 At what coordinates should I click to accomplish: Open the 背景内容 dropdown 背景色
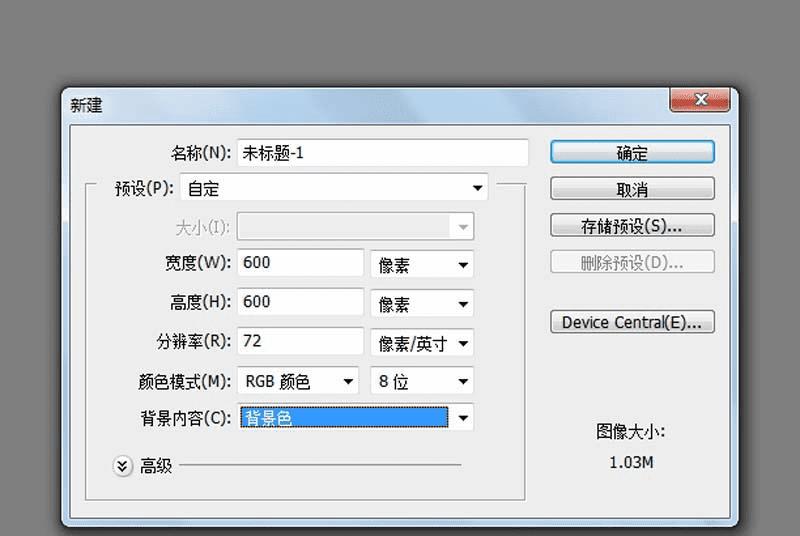[356, 418]
